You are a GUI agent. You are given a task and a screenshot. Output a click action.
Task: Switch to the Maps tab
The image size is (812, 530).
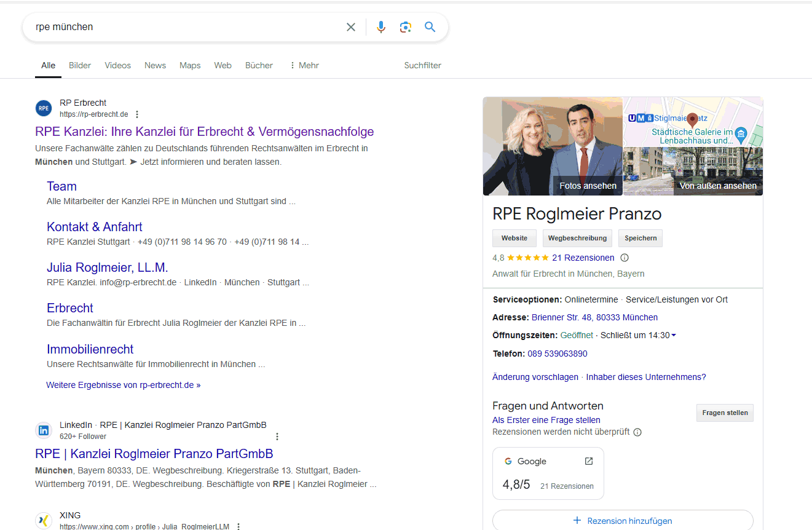pyautogui.click(x=190, y=65)
